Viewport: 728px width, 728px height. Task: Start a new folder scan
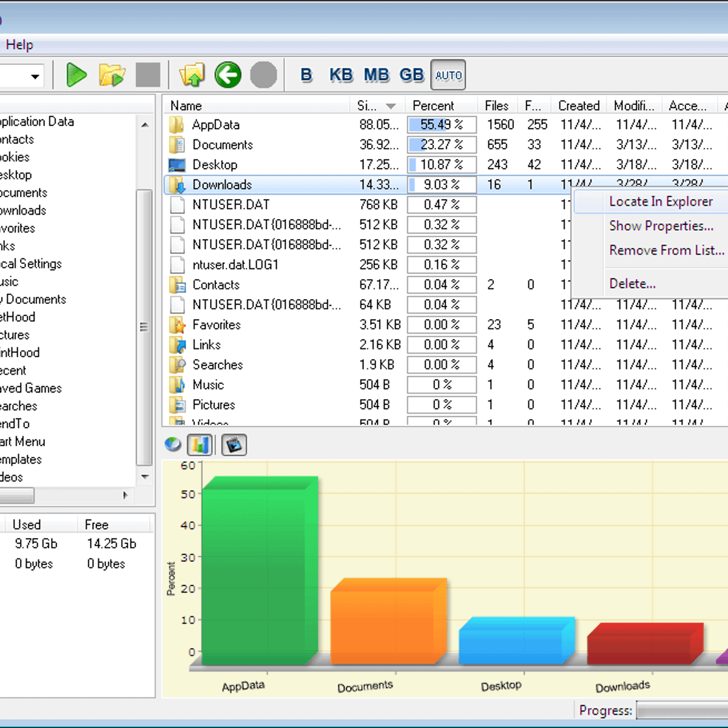click(76, 75)
